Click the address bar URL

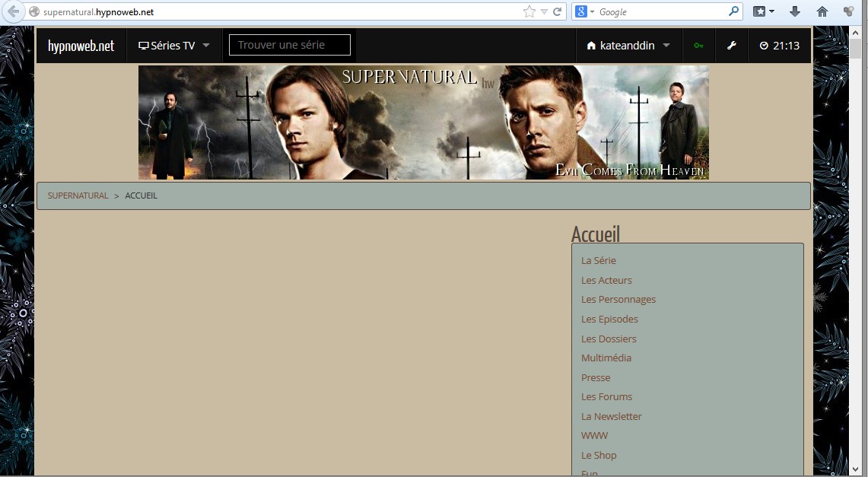pos(99,11)
